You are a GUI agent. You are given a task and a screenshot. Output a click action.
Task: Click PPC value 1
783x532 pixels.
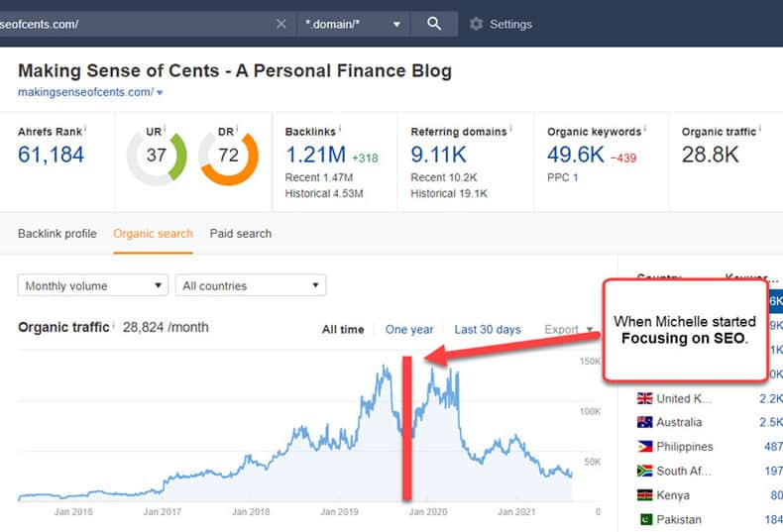coord(575,177)
